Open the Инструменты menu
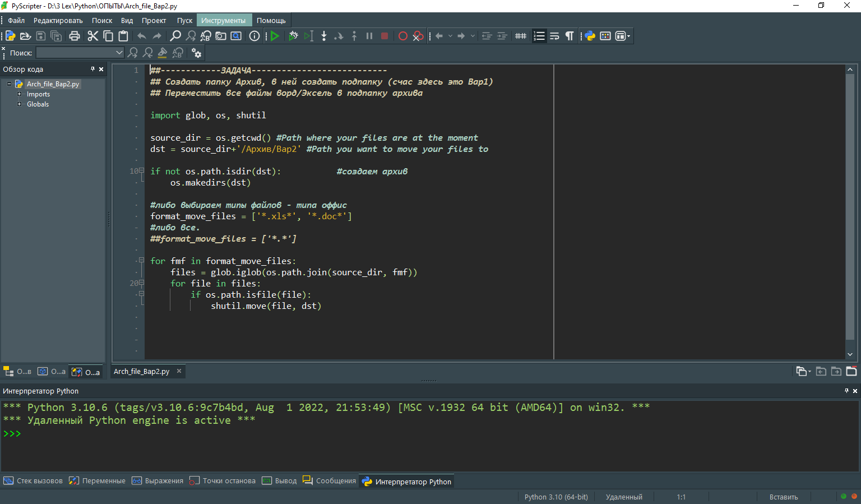Viewport: 861px width, 504px height. [223, 20]
